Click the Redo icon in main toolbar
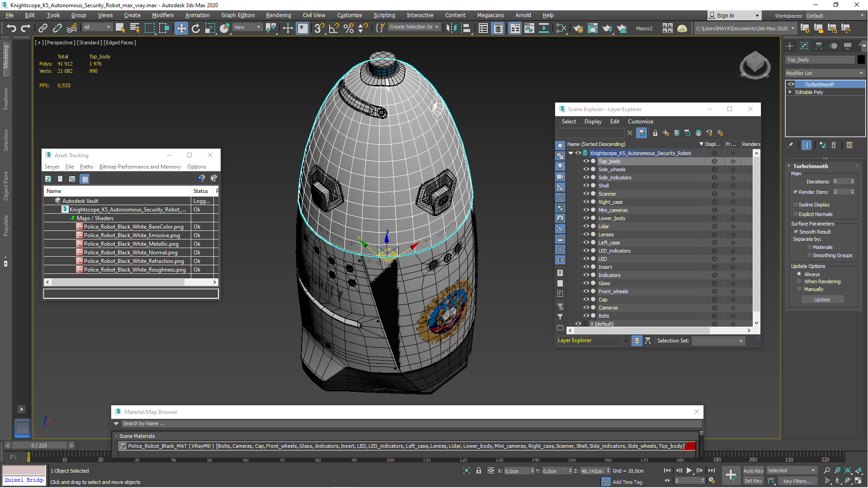Image resolution: width=868 pixels, height=488 pixels. coord(26,28)
